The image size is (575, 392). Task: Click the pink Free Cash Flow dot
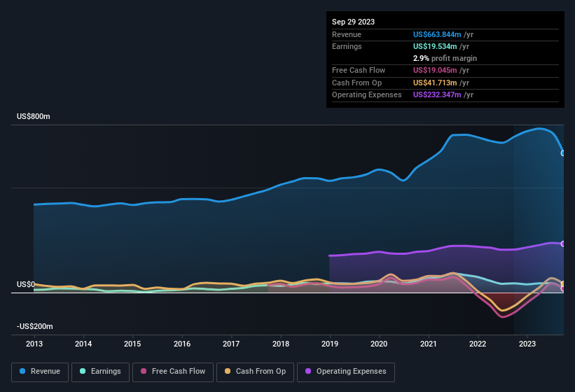144,372
